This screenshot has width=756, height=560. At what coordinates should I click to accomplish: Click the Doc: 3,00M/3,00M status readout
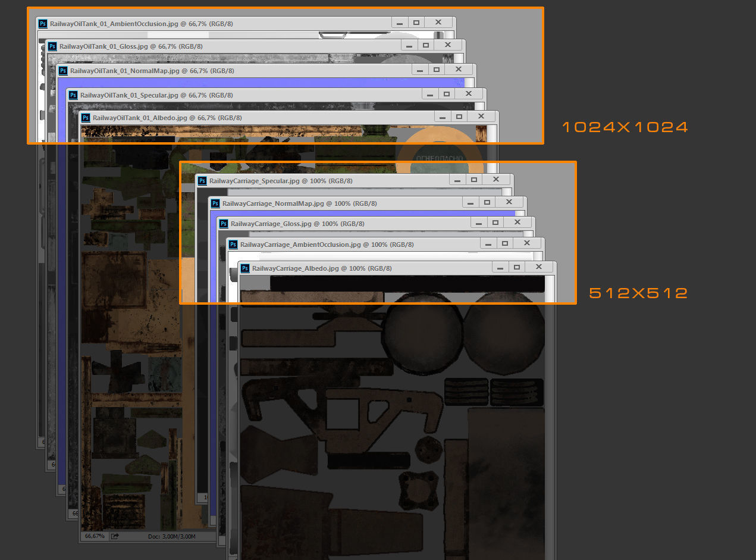tap(172, 536)
